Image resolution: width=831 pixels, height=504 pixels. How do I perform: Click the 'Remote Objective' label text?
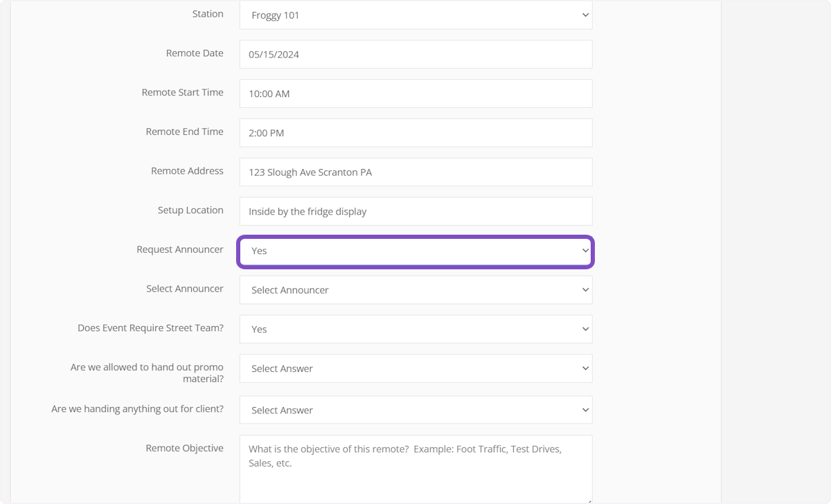[x=184, y=448]
